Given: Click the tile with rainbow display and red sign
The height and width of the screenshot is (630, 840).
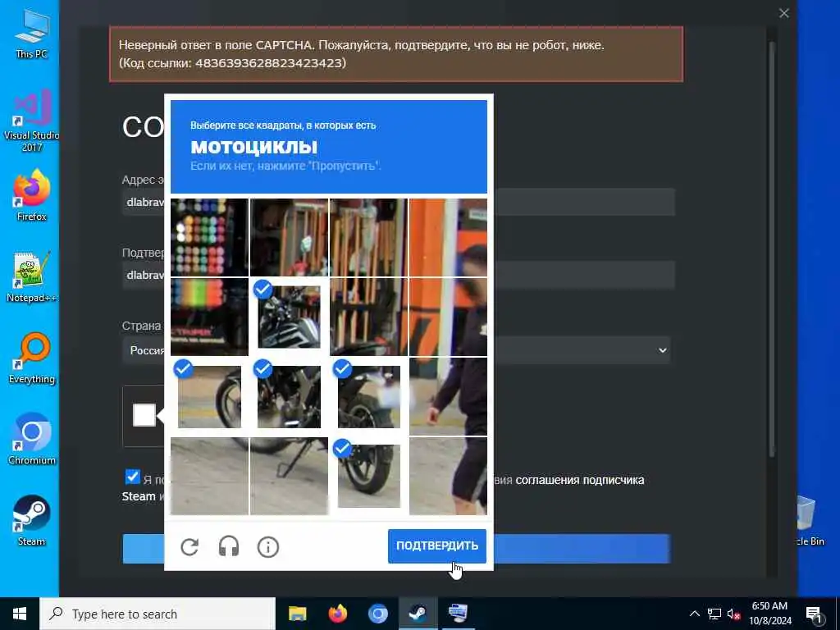Looking at the screenshot, I should [x=209, y=317].
